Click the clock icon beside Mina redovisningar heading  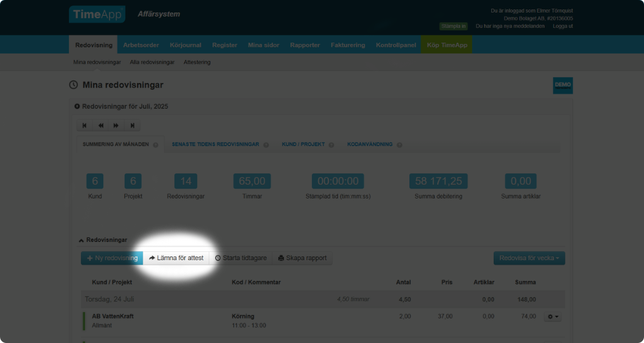click(x=74, y=85)
